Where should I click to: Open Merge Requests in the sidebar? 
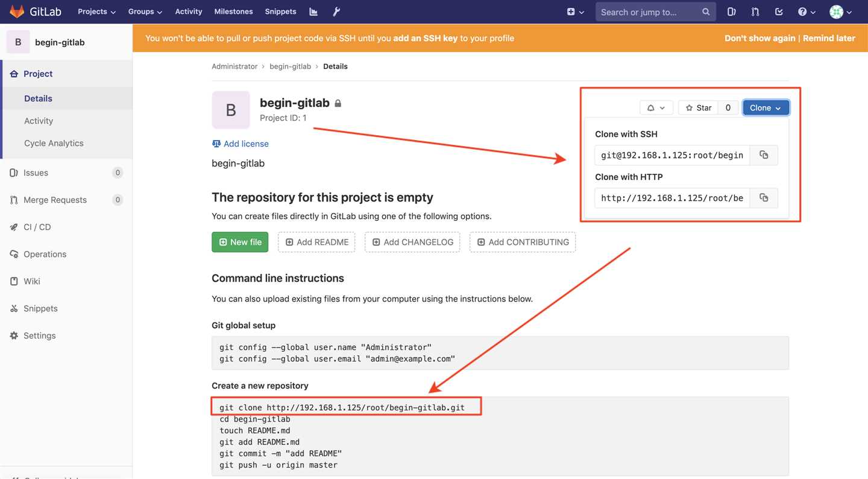click(66, 200)
